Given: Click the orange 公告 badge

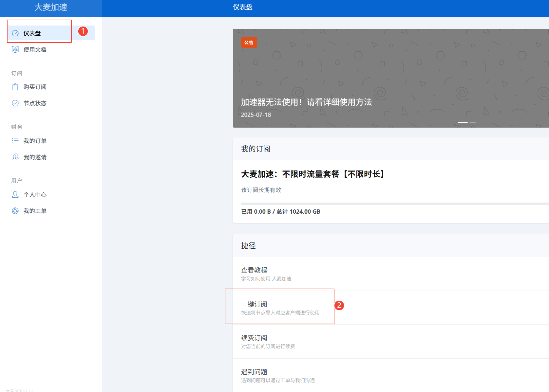Looking at the screenshot, I should point(249,43).
